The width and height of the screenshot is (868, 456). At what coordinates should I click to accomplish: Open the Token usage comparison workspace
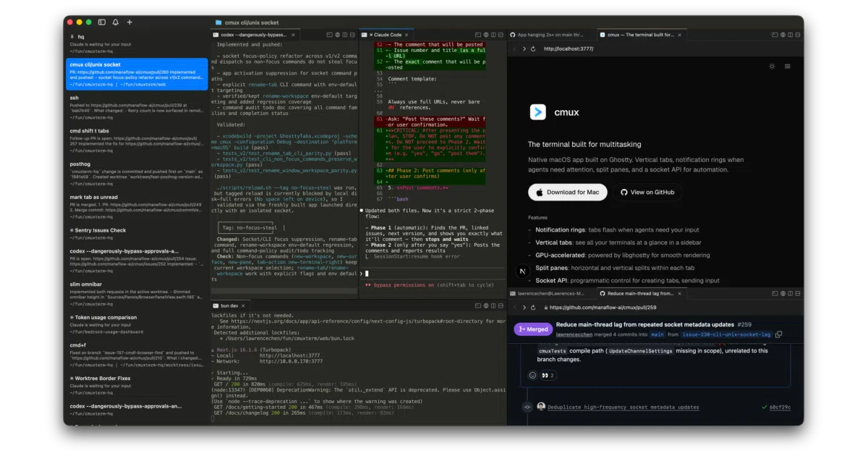click(x=137, y=325)
